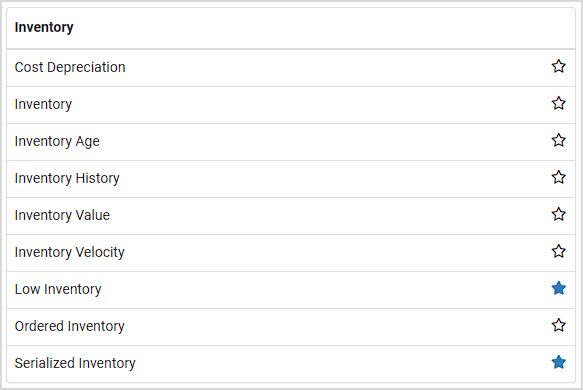Launch the Inventory Velocity report

click(70, 252)
